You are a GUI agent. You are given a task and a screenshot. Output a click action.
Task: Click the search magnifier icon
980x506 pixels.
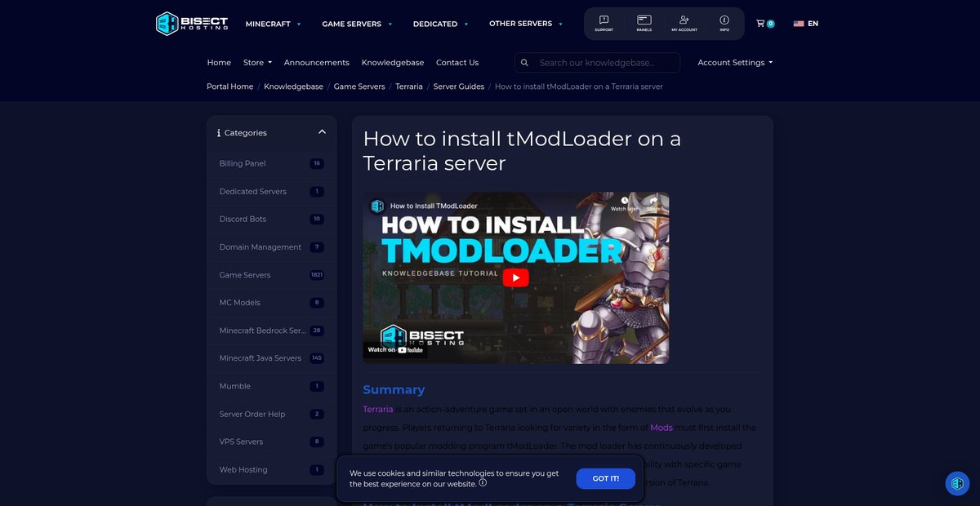click(x=524, y=63)
